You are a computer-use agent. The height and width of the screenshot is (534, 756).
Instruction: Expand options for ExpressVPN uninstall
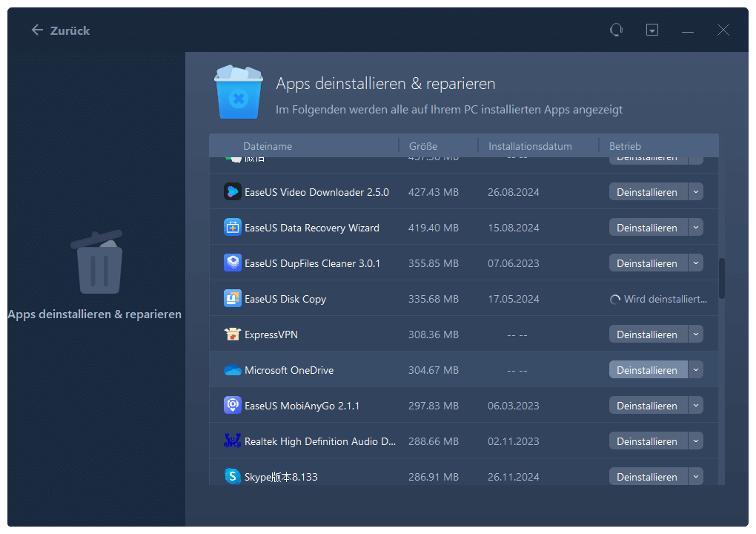tap(696, 334)
